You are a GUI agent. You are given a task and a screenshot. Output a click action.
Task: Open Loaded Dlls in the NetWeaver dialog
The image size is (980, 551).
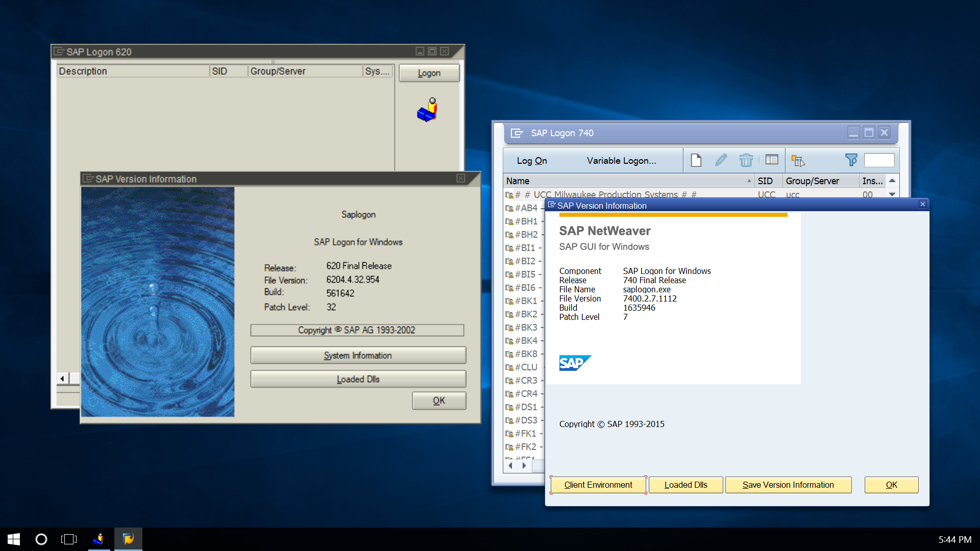685,485
